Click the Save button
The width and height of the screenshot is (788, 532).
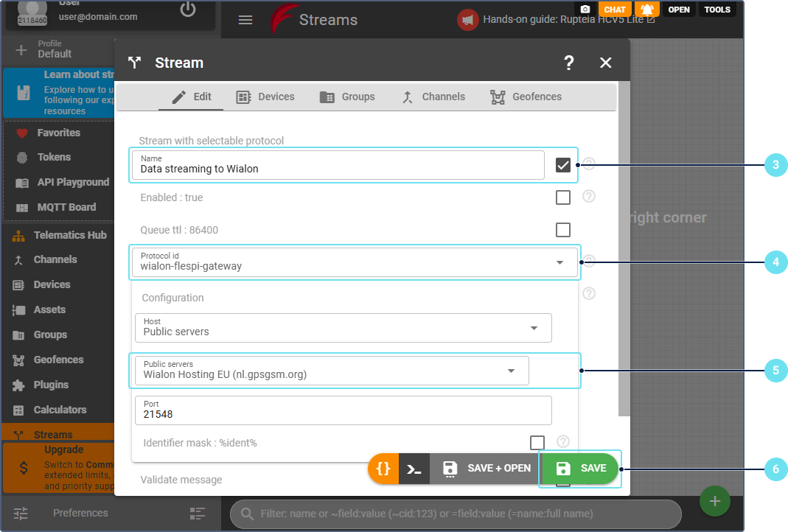[580, 468]
